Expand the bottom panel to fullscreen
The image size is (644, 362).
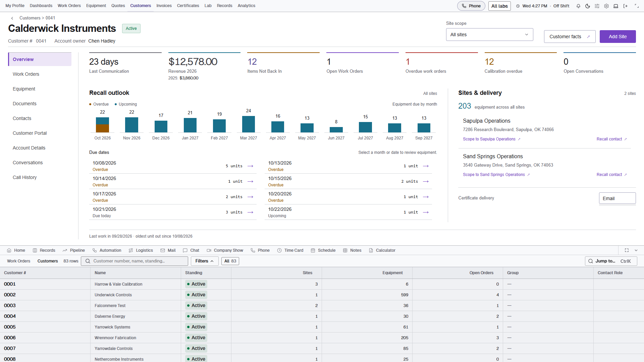627,250
